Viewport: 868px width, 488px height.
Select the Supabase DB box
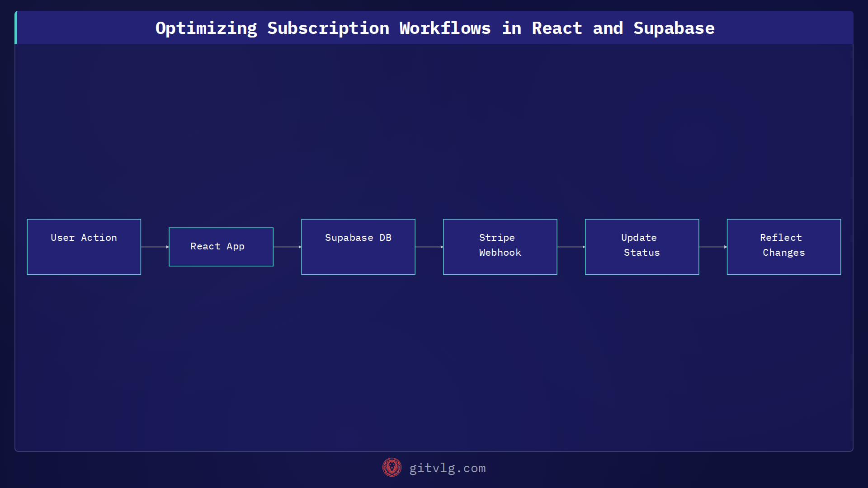coord(358,247)
